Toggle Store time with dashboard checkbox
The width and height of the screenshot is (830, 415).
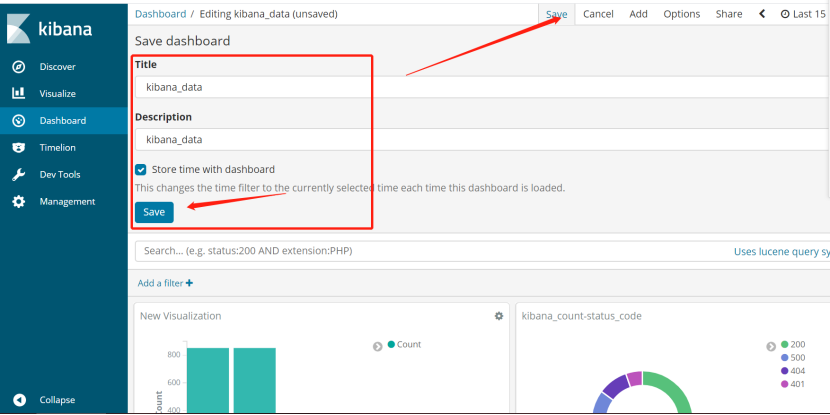click(x=140, y=170)
